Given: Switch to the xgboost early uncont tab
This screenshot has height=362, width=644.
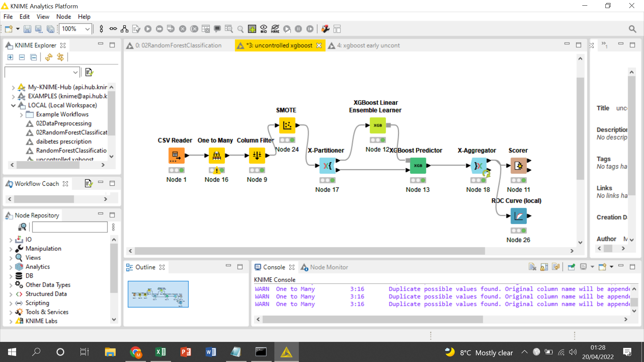Looking at the screenshot, I should pos(368,46).
